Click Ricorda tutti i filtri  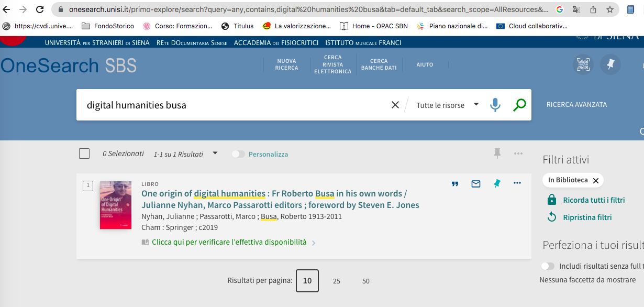594,200
